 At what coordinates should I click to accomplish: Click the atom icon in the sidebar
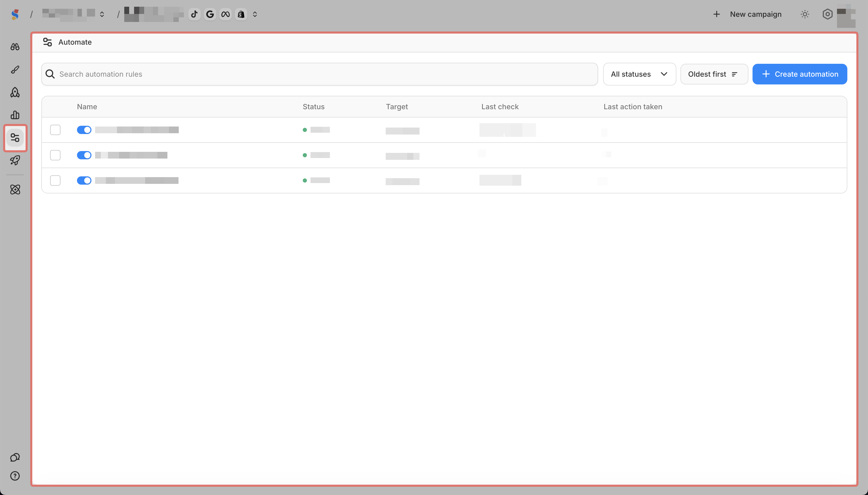15,189
